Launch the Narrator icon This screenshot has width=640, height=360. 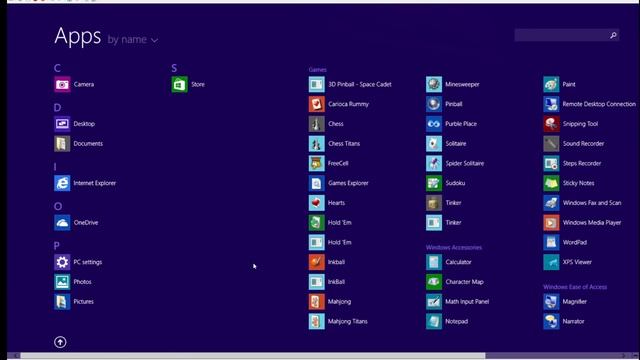point(551,322)
